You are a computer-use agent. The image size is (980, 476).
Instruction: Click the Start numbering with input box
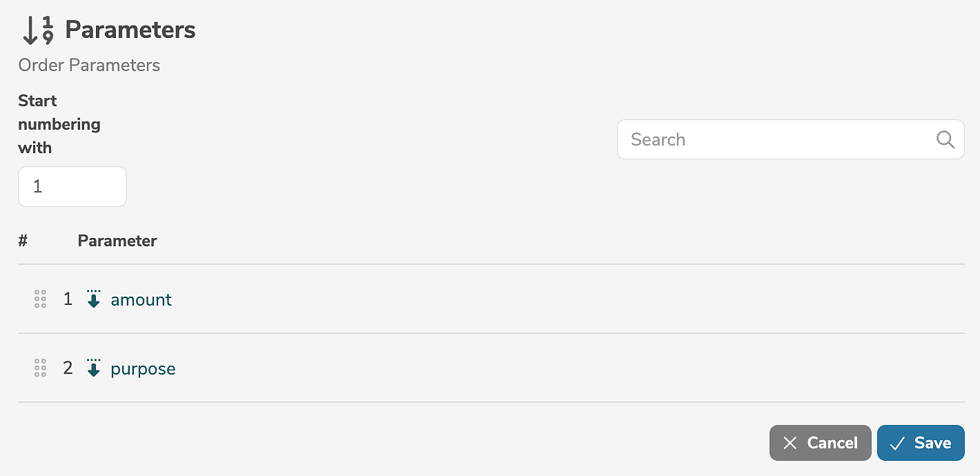coord(72,186)
